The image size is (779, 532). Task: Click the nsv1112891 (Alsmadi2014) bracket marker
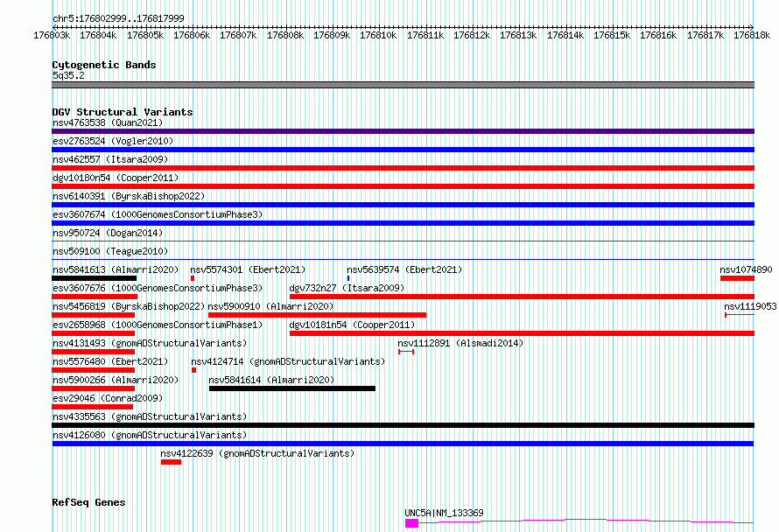point(406,352)
